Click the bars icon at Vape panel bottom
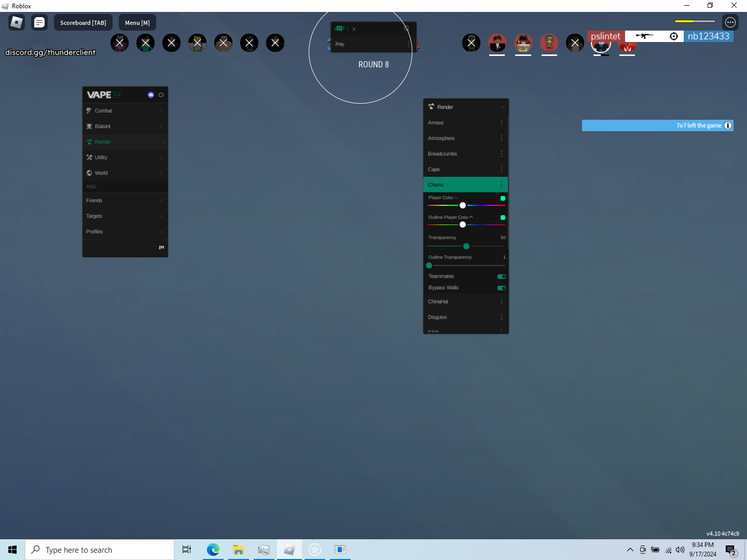This screenshot has width=747, height=560. 161,247
